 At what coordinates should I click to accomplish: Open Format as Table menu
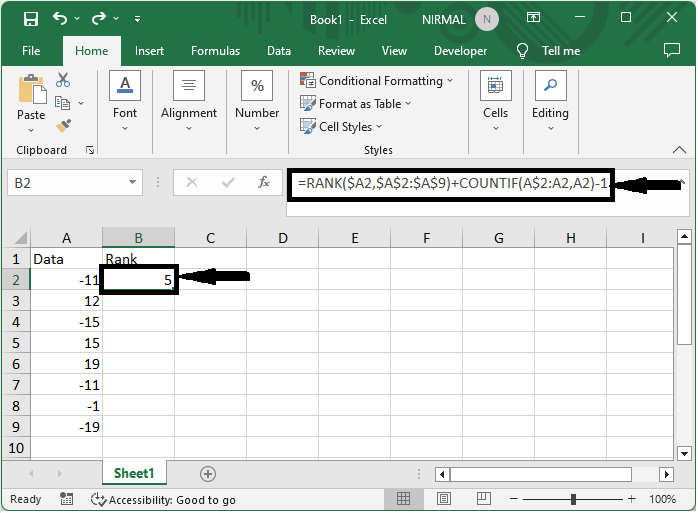356,104
